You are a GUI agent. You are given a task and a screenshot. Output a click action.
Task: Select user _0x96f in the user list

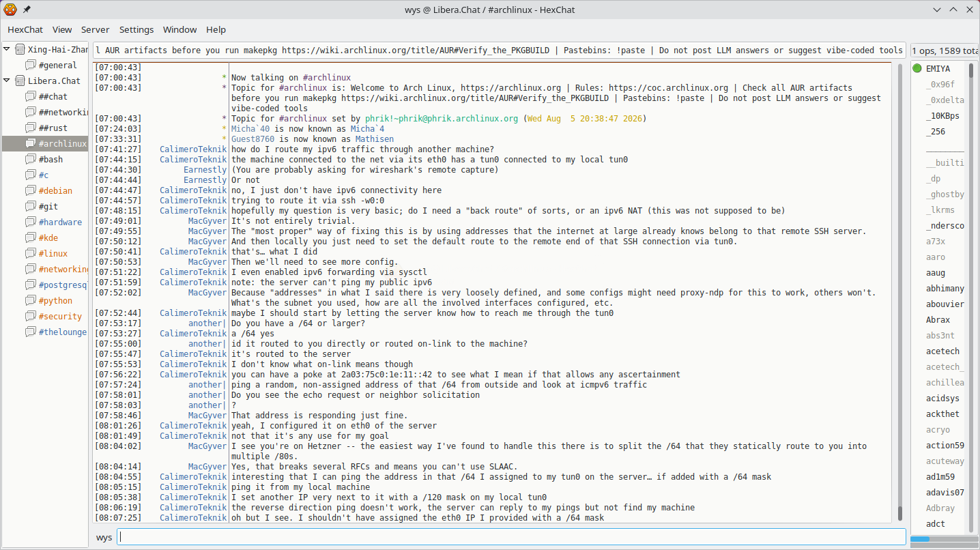(938, 84)
